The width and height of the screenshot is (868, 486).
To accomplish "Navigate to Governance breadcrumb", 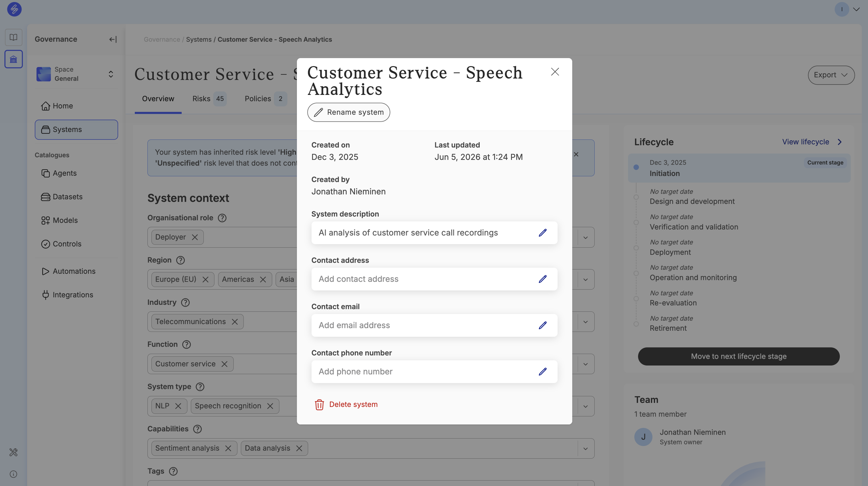I will coord(162,39).
